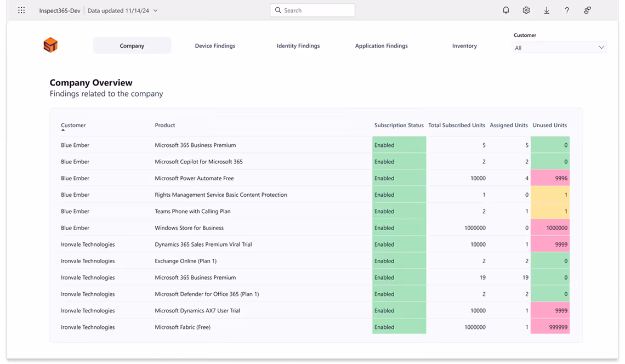Click Exchange Online (Plan 1) product
The width and height of the screenshot is (625, 364).
click(x=186, y=261)
